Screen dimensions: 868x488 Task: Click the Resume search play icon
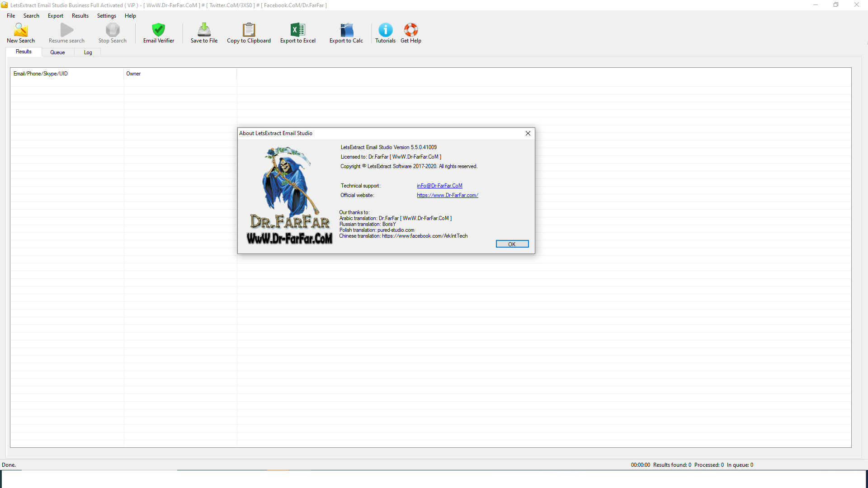click(67, 30)
